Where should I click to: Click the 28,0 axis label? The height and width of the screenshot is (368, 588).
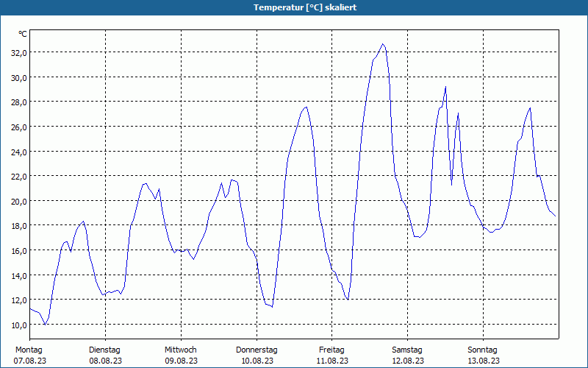pyautogui.click(x=19, y=102)
